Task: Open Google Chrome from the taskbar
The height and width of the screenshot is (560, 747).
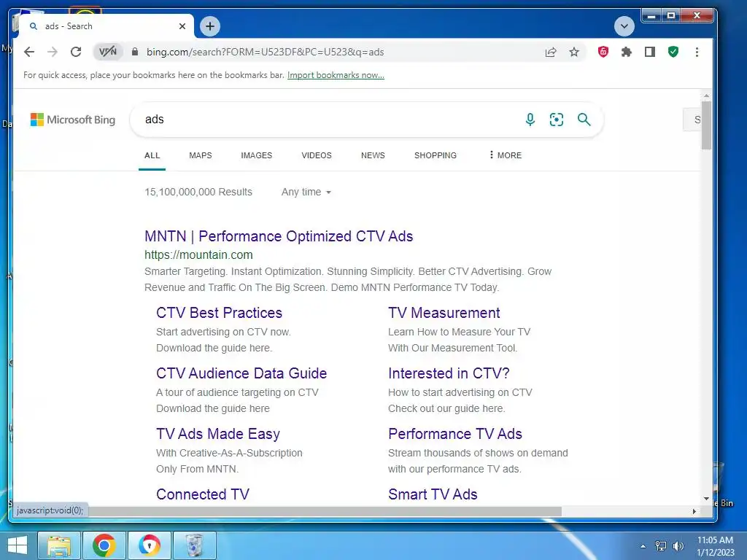Action: pyautogui.click(x=104, y=545)
